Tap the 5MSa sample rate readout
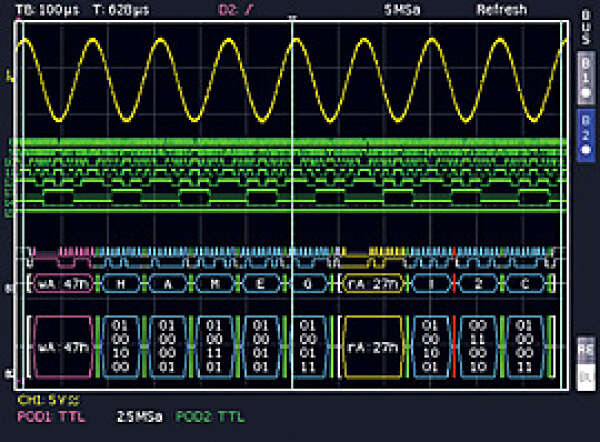The width and height of the screenshot is (600, 442). (x=402, y=9)
